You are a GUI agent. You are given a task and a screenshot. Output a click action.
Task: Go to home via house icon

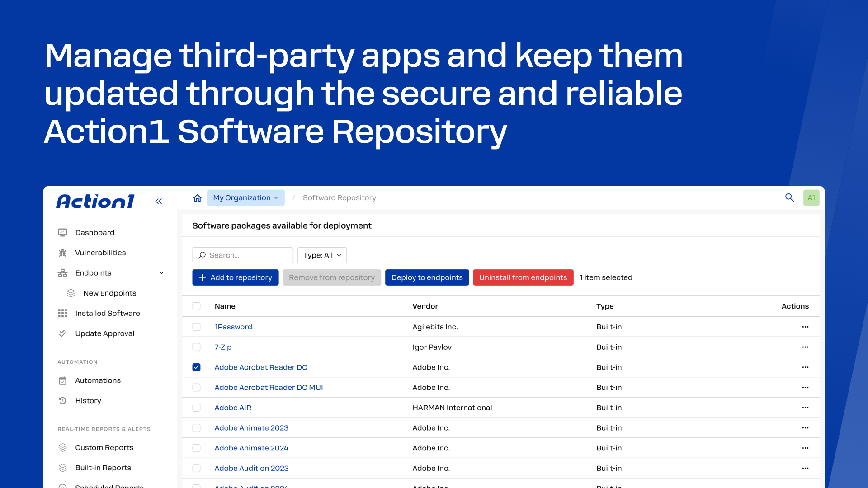point(198,198)
